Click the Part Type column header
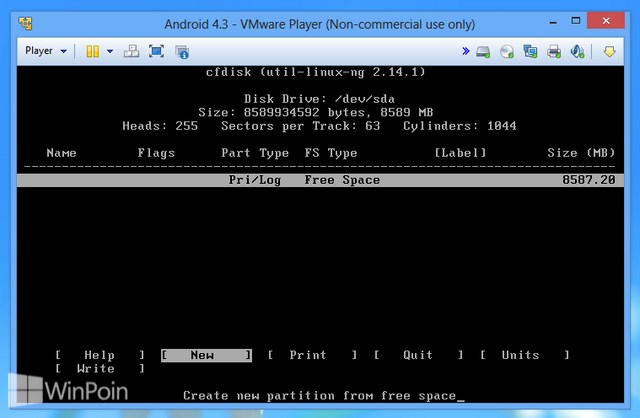The width and height of the screenshot is (640, 418). click(255, 153)
